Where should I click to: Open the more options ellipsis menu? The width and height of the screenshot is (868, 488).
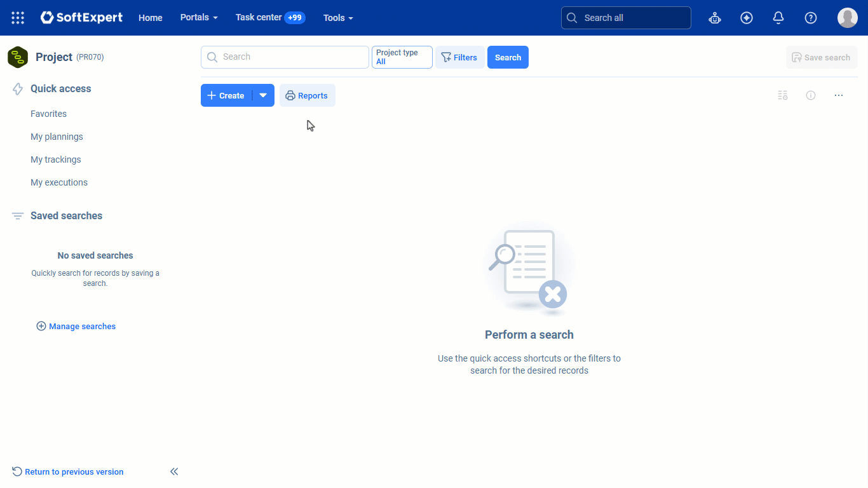pos(839,95)
